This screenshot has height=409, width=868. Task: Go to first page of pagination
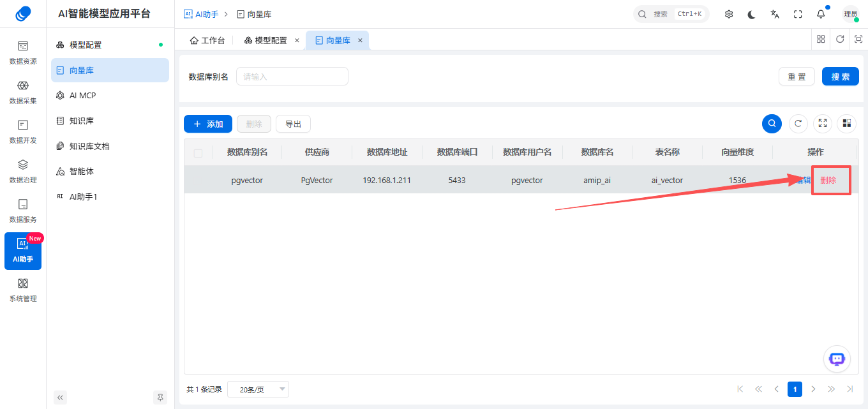pyautogui.click(x=740, y=389)
